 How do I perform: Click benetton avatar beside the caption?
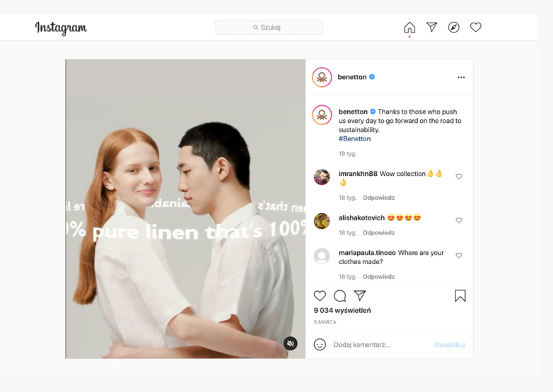pos(322,115)
